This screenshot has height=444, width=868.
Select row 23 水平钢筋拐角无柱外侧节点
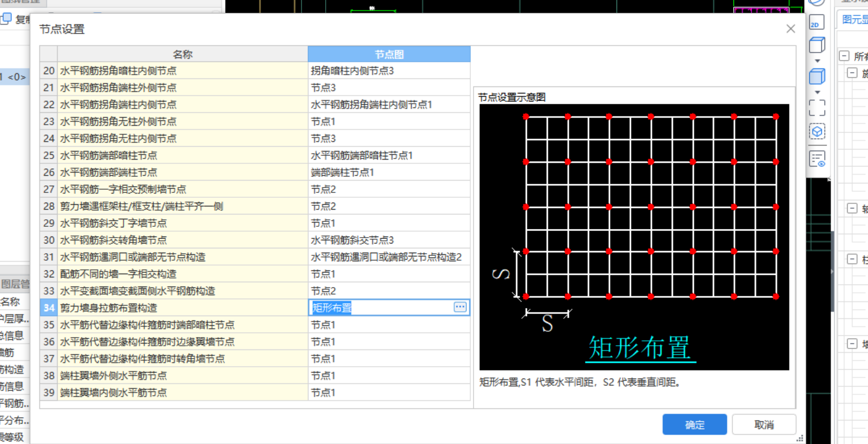183,121
